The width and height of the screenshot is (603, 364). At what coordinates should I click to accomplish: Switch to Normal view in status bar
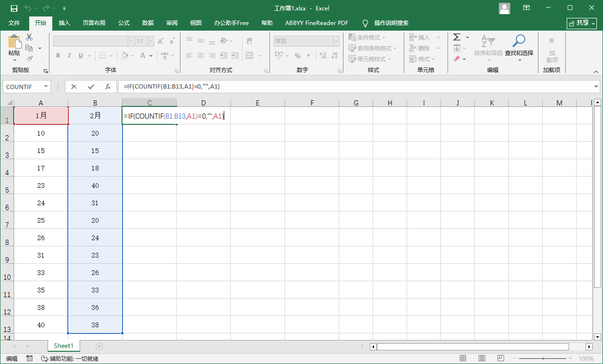click(x=463, y=359)
